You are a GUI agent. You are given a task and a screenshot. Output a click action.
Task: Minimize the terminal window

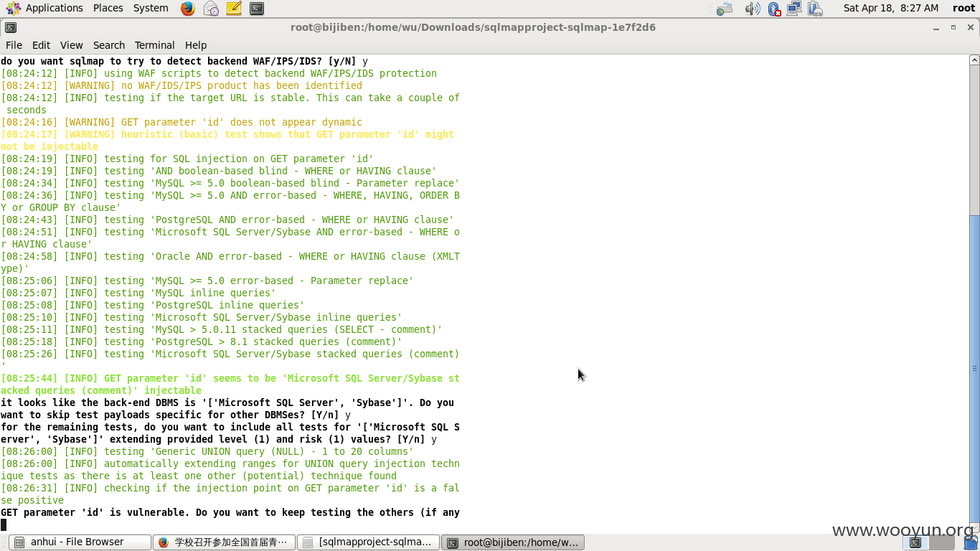click(936, 28)
